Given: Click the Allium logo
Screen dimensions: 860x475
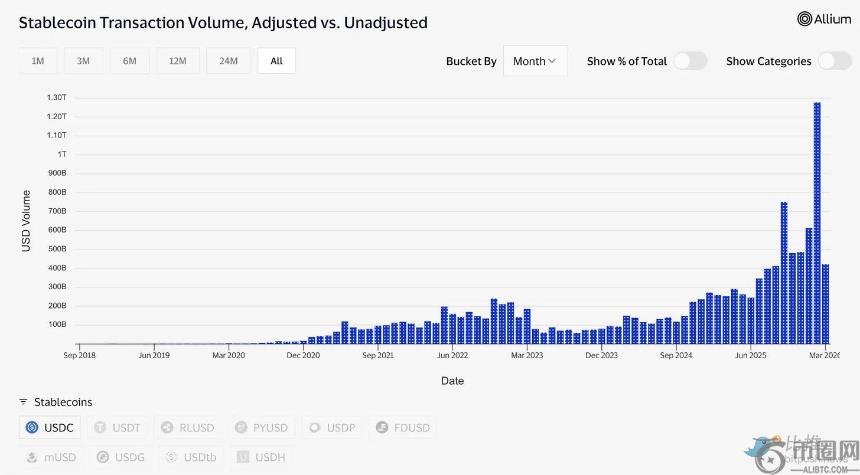Looking at the screenshot, I should coord(824,19).
